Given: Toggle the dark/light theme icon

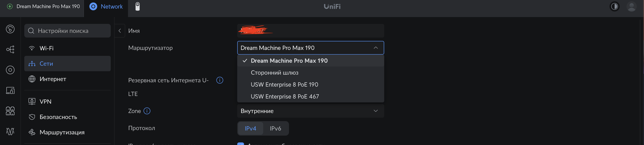Looking at the screenshot, I should (614, 7).
